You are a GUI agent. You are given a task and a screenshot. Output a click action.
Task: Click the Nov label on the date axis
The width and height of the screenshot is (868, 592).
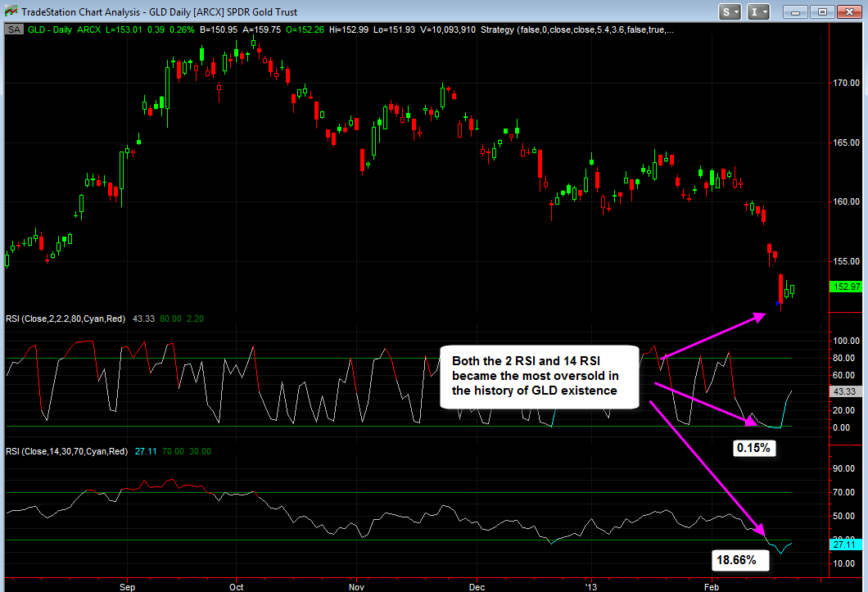coord(356,587)
